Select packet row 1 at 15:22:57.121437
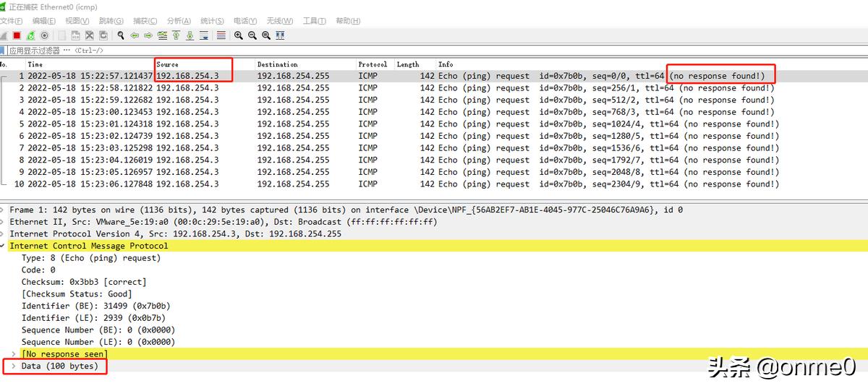 click(434, 76)
